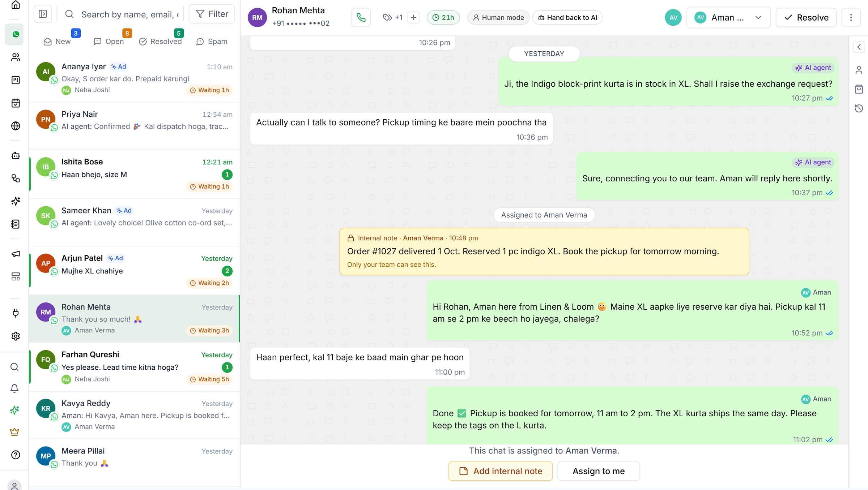The height and width of the screenshot is (490, 868).
Task: Open Ananya Iyer conversation
Action: [x=135, y=78]
